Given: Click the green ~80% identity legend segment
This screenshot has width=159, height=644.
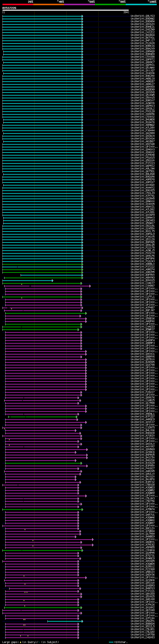Looking at the screenshot, I should [110, 4].
